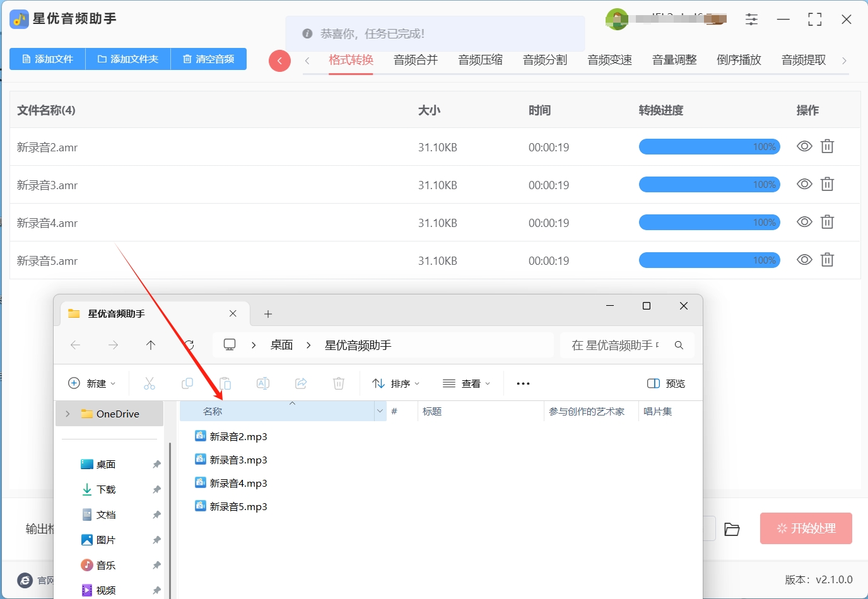Image resolution: width=868 pixels, height=599 pixels.
Task: Open the 排序 sort dropdown
Action: point(396,383)
